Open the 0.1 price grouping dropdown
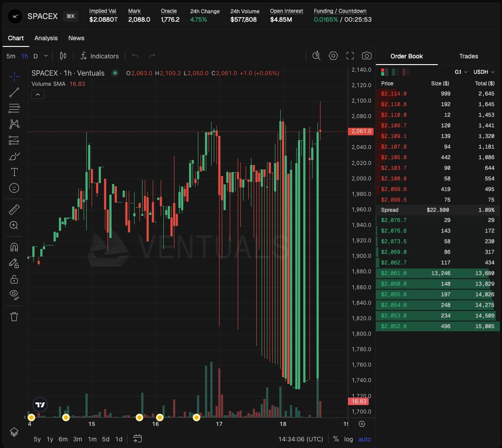This screenshot has width=502, height=448. pos(461,72)
